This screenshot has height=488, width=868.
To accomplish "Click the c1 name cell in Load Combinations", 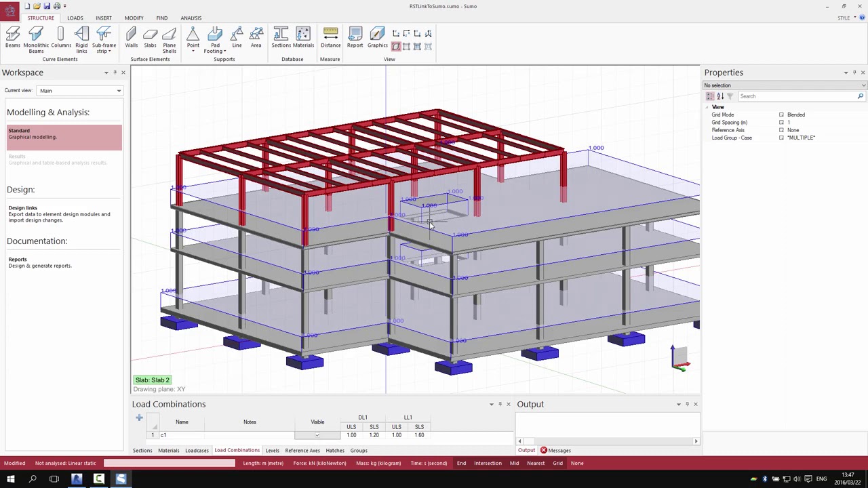I will coord(182,435).
